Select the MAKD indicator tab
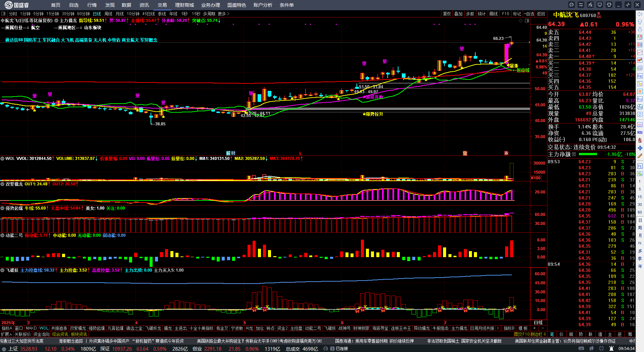Screen dimensions: 644x352 (x=31, y=328)
